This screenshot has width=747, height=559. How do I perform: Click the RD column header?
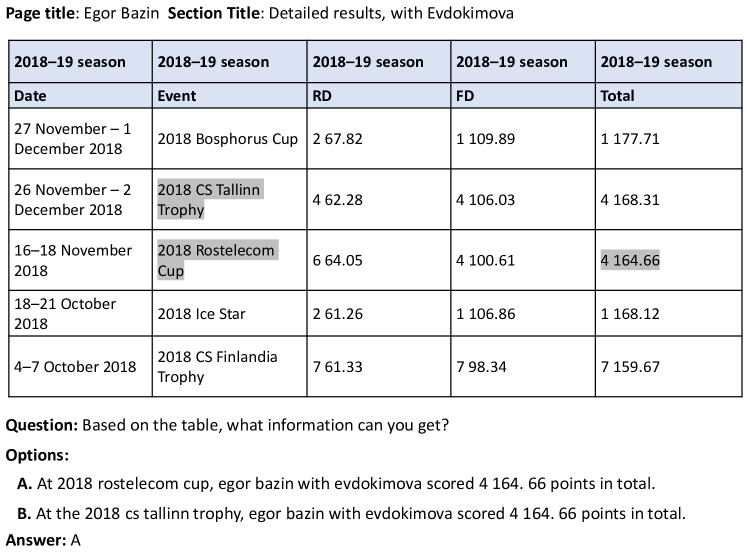pyautogui.click(x=379, y=96)
